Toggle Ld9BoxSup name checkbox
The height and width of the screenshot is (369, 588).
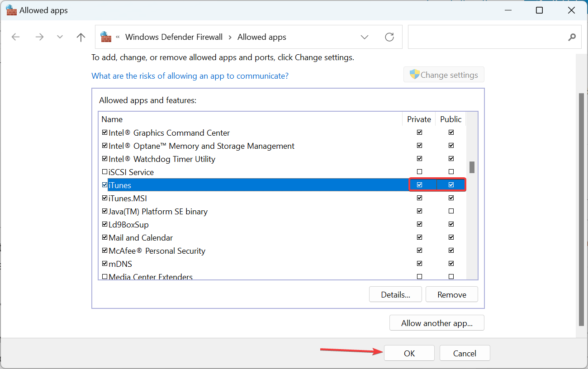click(x=105, y=224)
